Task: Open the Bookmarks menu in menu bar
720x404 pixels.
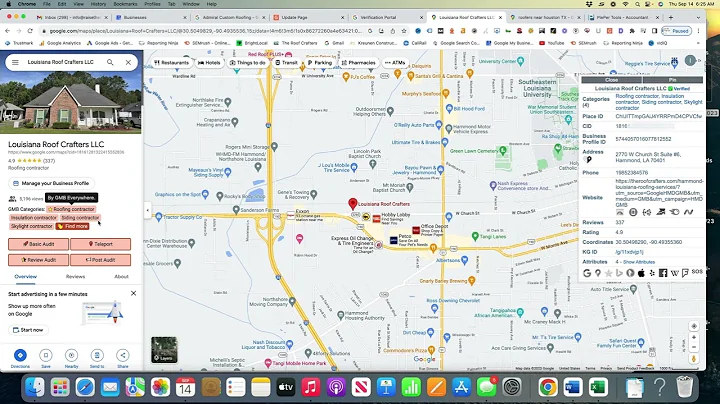Action: pos(125,4)
